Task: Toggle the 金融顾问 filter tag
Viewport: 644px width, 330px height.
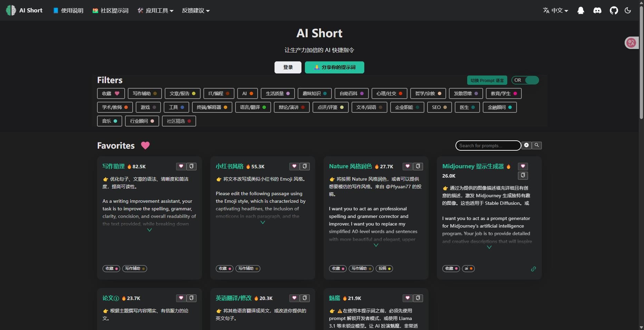Action: click(500, 107)
